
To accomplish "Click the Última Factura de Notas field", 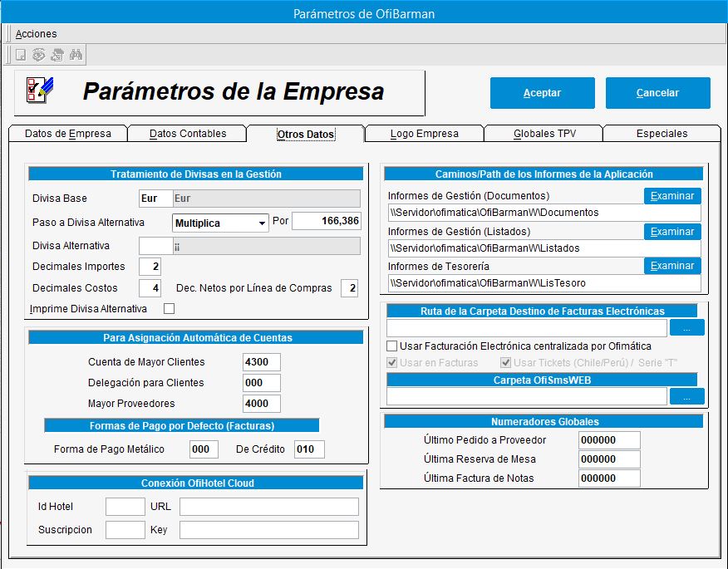I will pyautogui.click(x=609, y=478).
